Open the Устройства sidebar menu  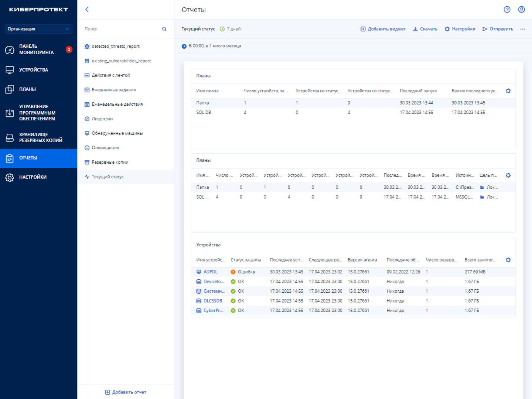tap(33, 70)
